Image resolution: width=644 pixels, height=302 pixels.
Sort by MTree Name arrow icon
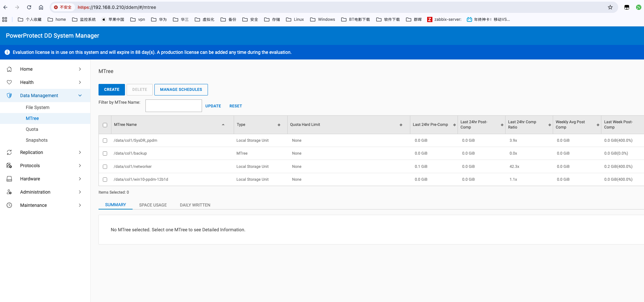pos(223,125)
